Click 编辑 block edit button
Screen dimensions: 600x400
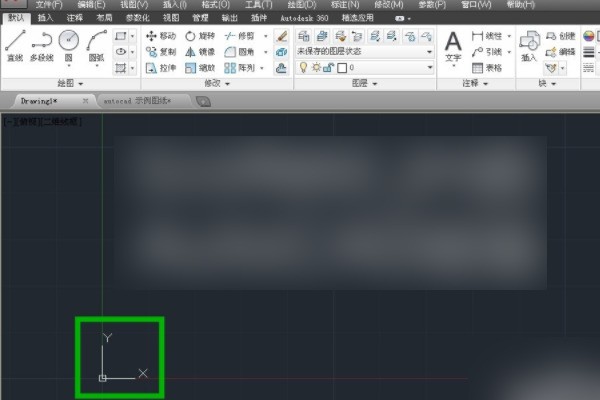click(560, 52)
